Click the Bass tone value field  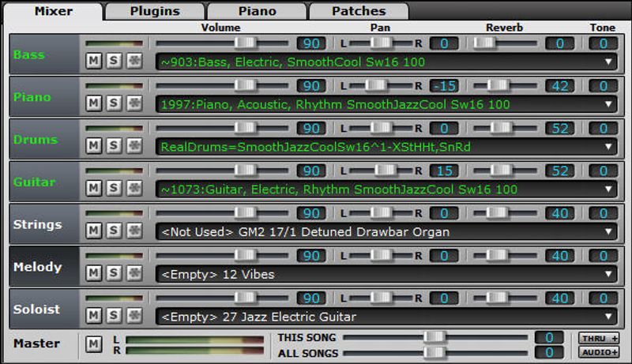click(x=604, y=43)
